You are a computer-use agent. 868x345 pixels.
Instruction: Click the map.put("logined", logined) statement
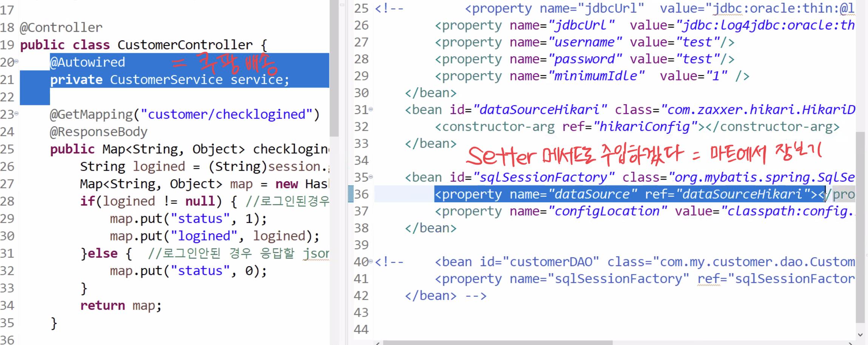pos(215,236)
